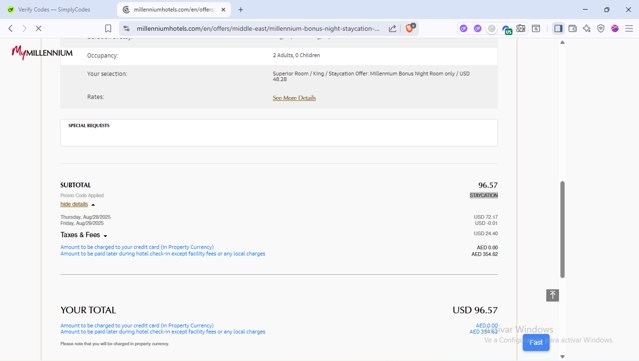Open the Brave Wallet icon
The width and height of the screenshot is (639, 361).
click(573, 29)
